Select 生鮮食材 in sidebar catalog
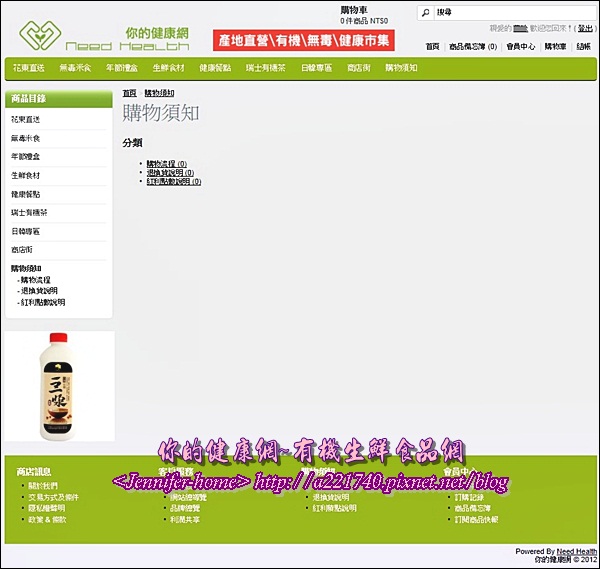 click(25, 175)
